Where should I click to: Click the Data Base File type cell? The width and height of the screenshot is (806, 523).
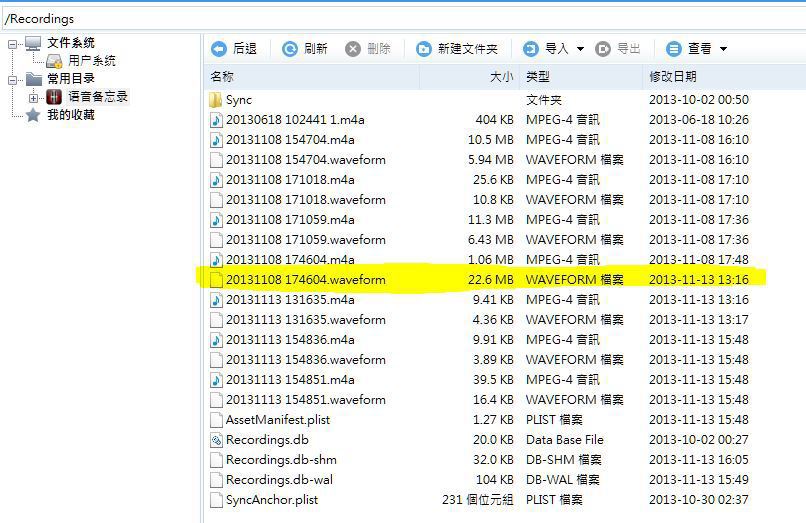[564, 440]
